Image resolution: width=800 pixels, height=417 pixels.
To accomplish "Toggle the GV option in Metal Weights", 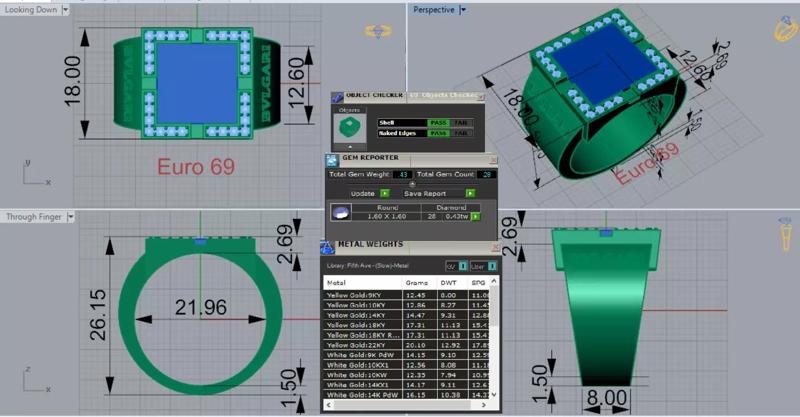I will click(462, 266).
